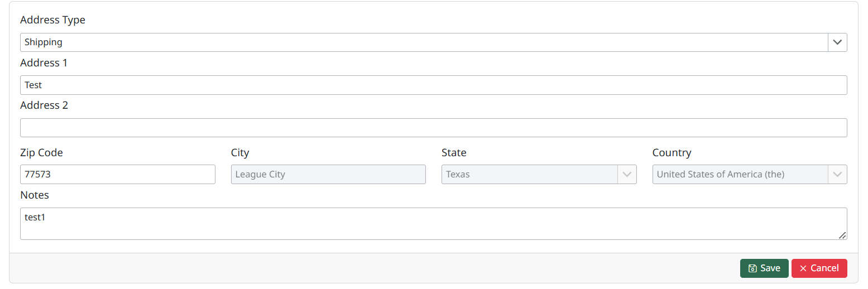Click the Notes label
This screenshot has width=868, height=289.
35,195
